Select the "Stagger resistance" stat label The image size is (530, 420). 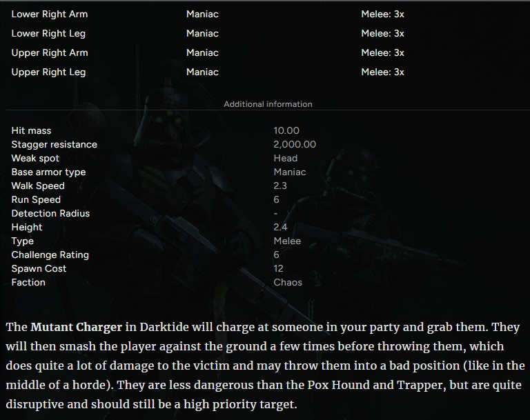pos(54,144)
